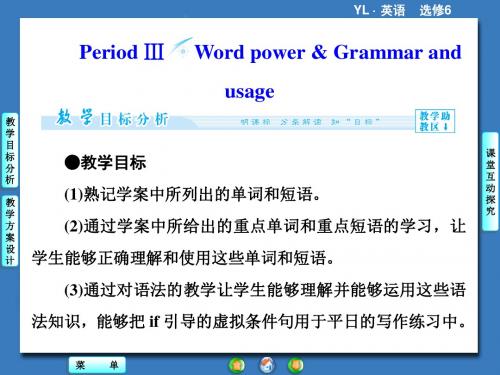Viewport: 500px width, 375px height.
Task: Click the 教学目标分析 section banner title
Action: (x=112, y=118)
